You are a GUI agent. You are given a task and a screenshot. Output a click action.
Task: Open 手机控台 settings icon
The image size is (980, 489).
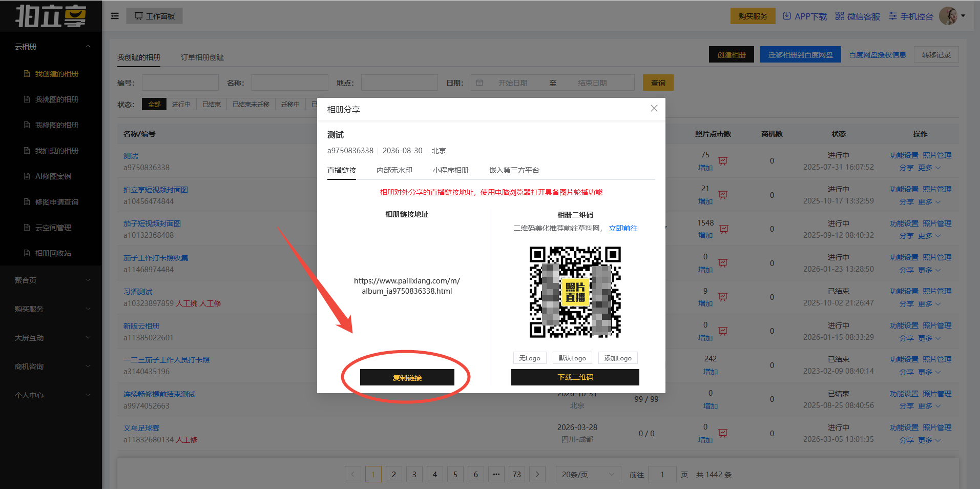893,16
